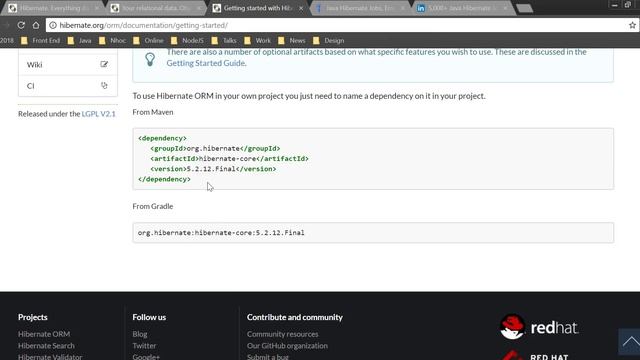Switch to the first Hibernate browser tab
The height and width of the screenshot is (360, 640).
tap(53, 8)
